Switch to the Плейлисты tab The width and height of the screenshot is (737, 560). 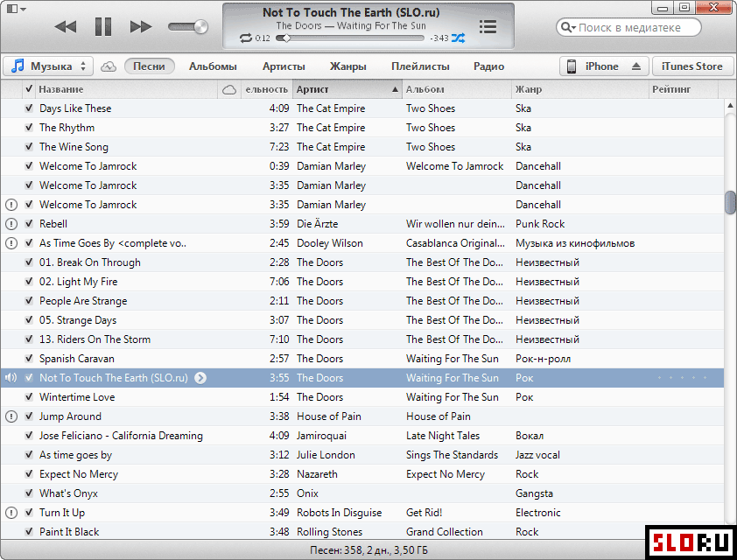[420, 66]
